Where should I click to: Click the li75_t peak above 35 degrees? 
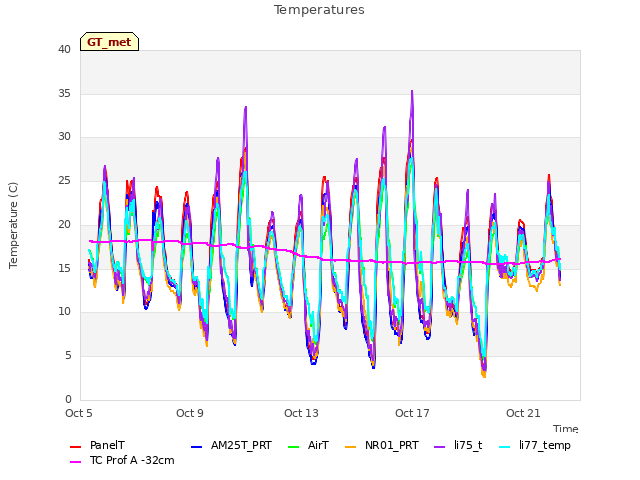tap(412, 91)
